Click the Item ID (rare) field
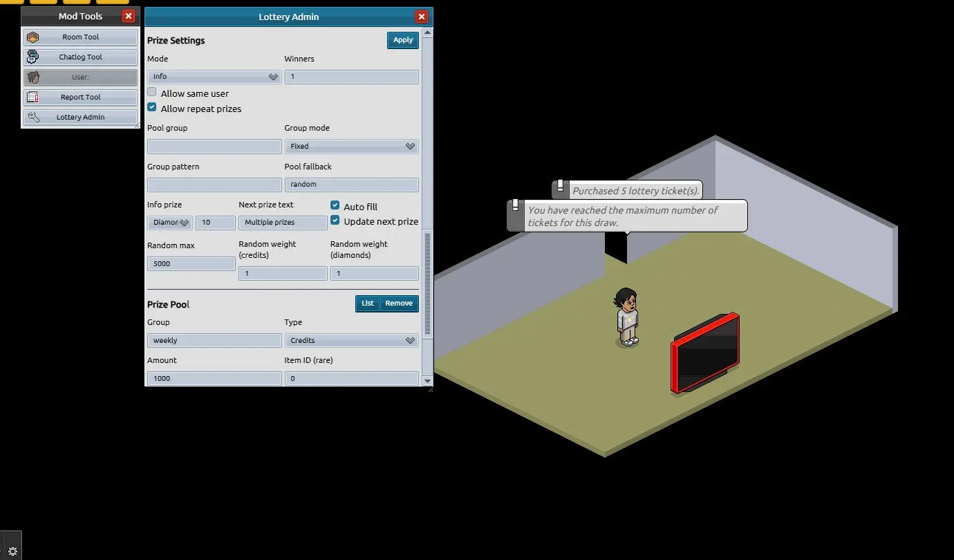This screenshot has height=560, width=954. pyautogui.click(x=351, y=378)
